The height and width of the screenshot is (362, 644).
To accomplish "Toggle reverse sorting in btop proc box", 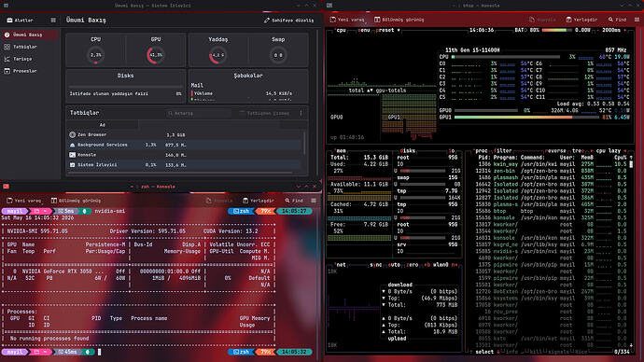I will [x=555, y=150].
